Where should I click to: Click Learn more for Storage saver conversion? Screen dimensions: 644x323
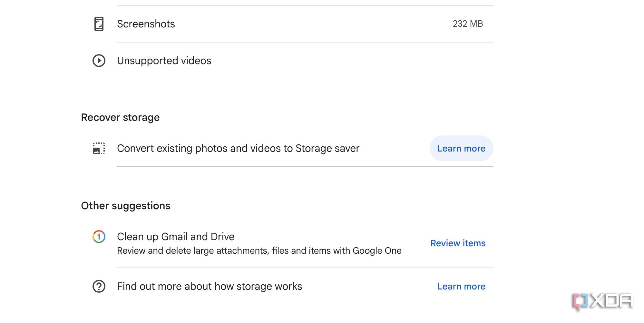click(x=461, y=148)
